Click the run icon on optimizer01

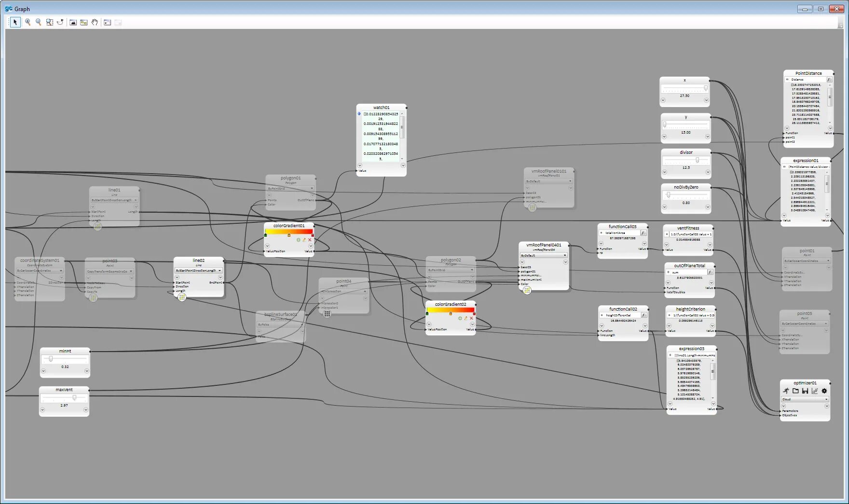786,391
